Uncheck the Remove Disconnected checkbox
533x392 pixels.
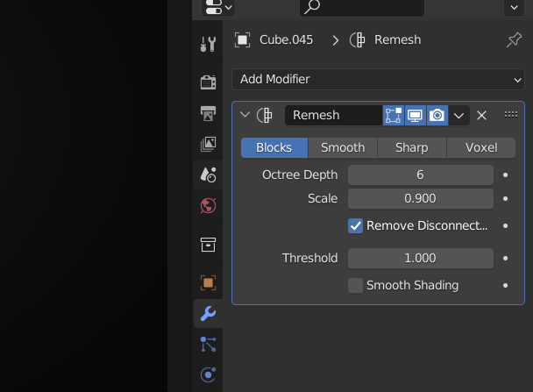355,225
